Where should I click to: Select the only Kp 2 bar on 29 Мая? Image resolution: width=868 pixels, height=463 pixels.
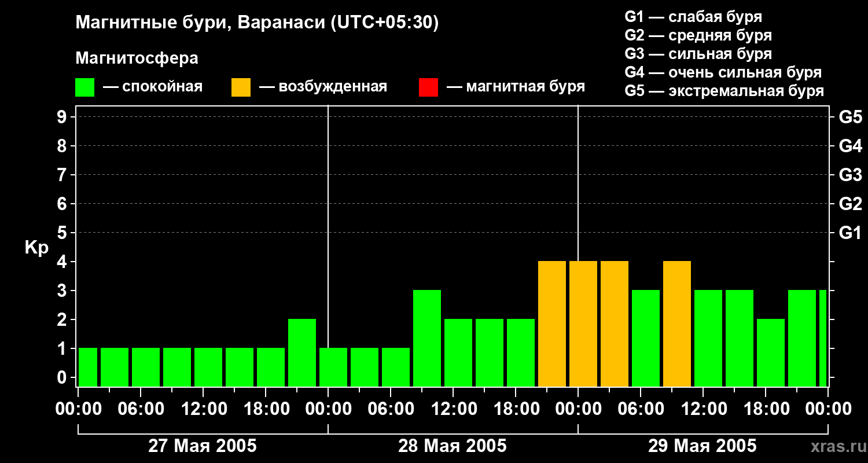pos(771,352)
